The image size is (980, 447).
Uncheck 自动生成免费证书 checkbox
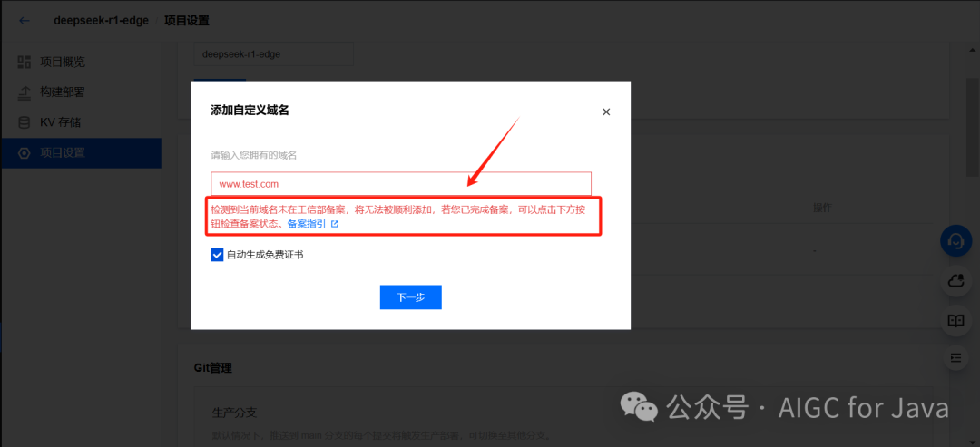pyautogui.click(x=217, y=255)
